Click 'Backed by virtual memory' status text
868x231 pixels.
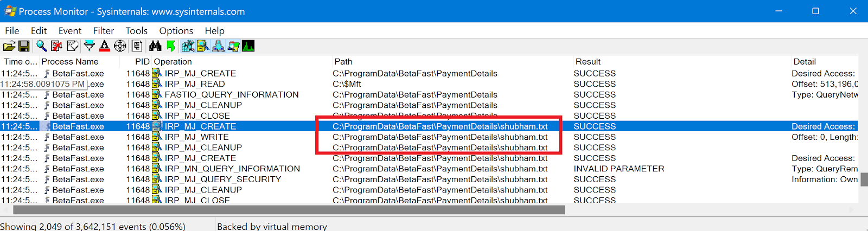tap(272, 226)
